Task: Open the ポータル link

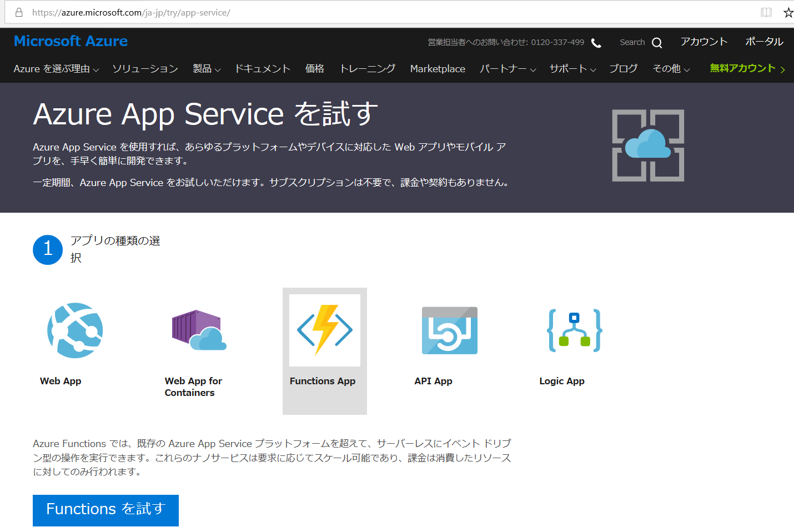Action: [764, 42]
